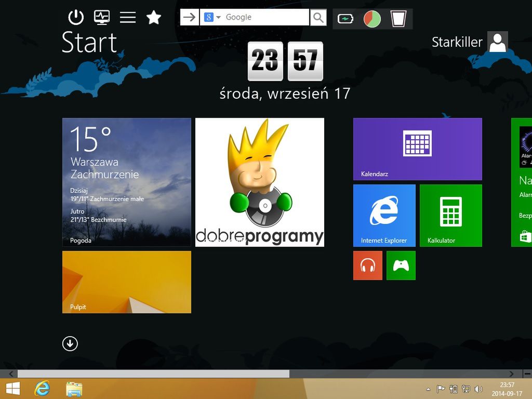The height and width of the screenshot is (399, 532).
Task: Click the network tray icon
Action: tap(466, 389)
